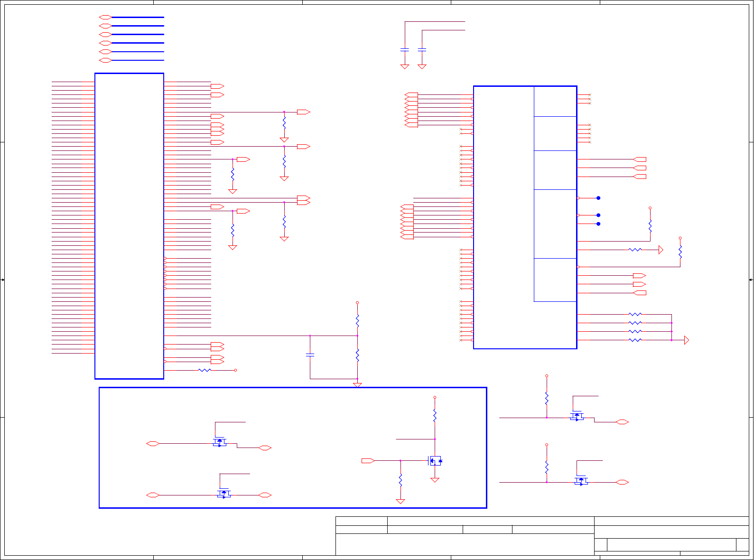This screenshot has height=560, width=754.
Task: Select the bottom resistor of four stacked resistors
Action: click(x=635, y=340)
